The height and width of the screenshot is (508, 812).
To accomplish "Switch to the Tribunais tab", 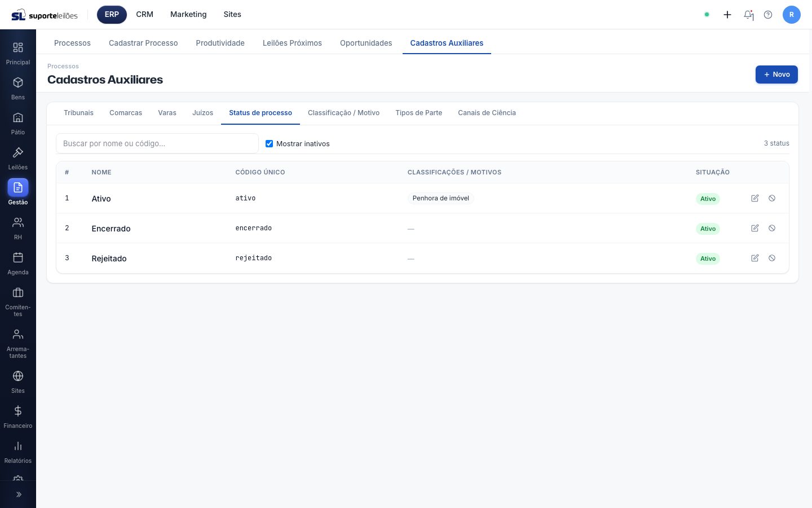I will click(78, 113).
